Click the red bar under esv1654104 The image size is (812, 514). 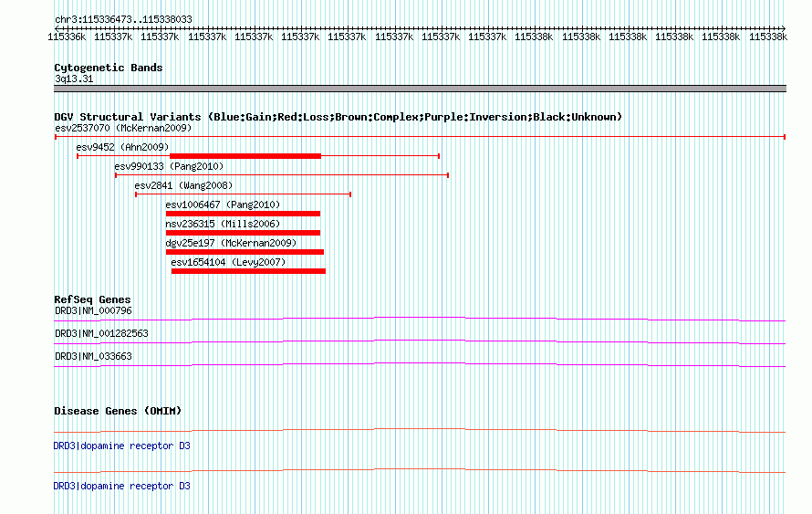pos(248,271)
